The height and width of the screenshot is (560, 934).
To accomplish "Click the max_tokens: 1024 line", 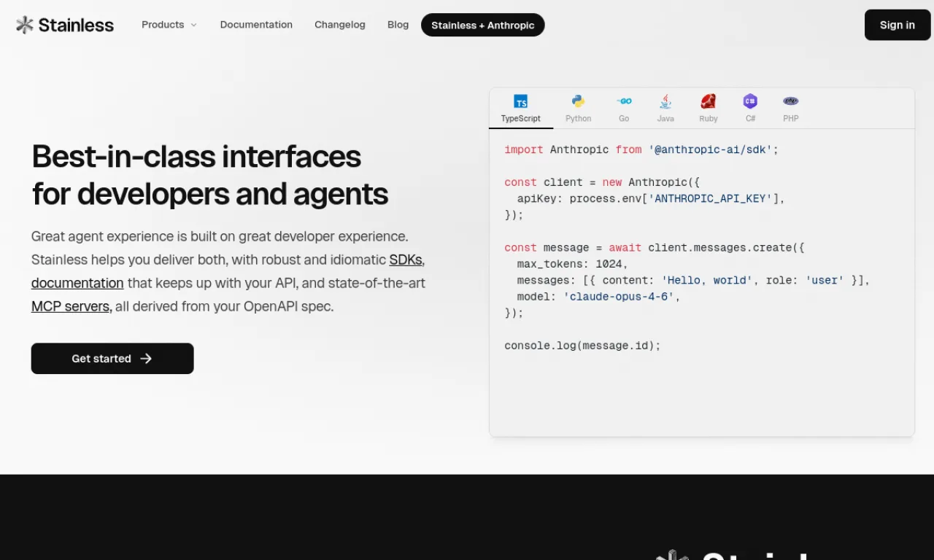I will pos(572,264).
